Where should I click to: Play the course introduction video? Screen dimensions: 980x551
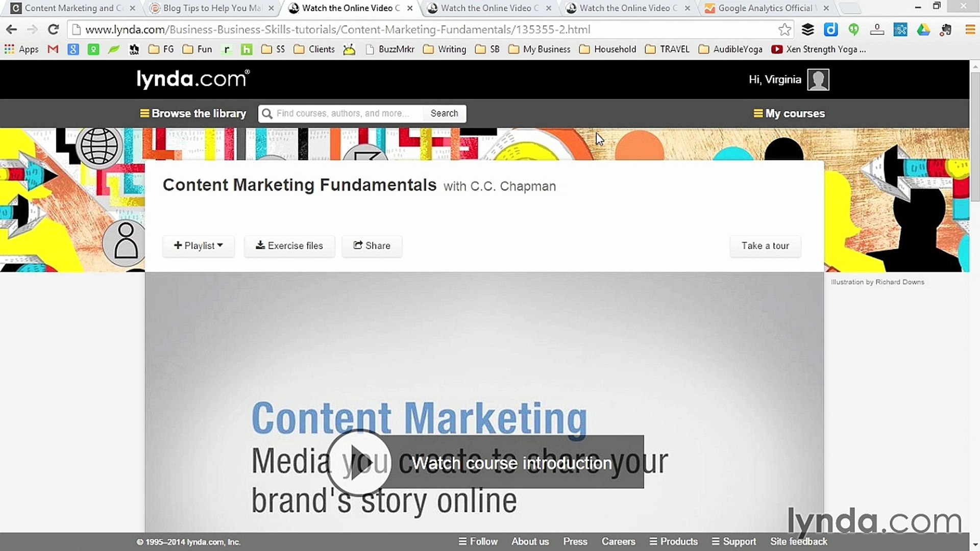(x=359, y=462)
